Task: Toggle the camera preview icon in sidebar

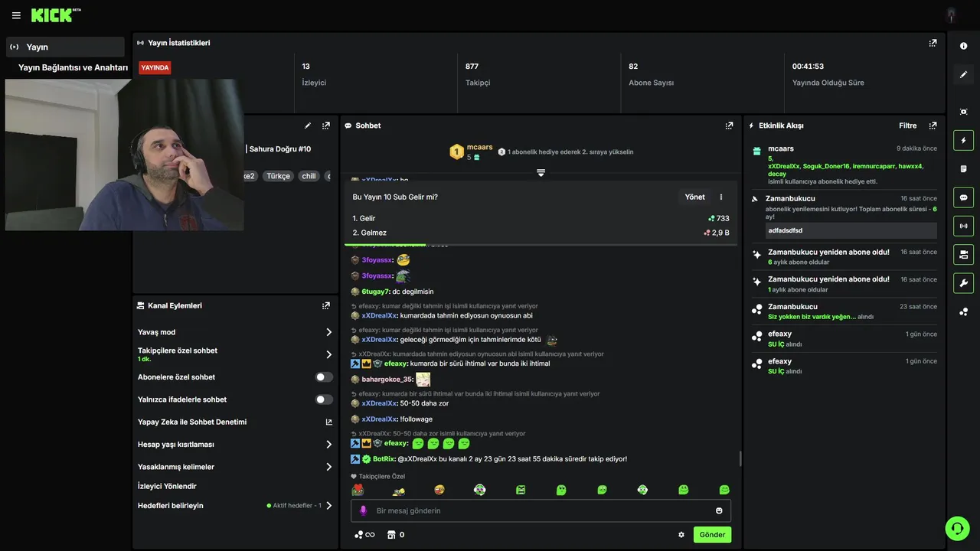Action: tap(963, 254)
